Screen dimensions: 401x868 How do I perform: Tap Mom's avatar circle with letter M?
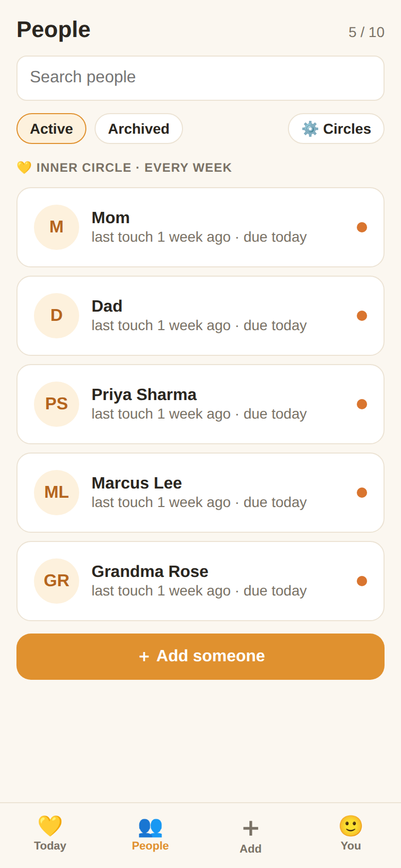[x=57, y=227]
